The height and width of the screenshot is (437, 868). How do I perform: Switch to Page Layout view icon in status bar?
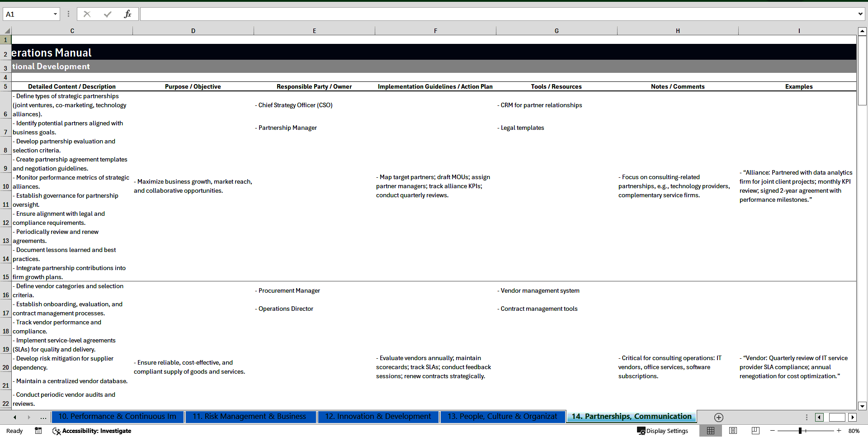tap(733, 431)
